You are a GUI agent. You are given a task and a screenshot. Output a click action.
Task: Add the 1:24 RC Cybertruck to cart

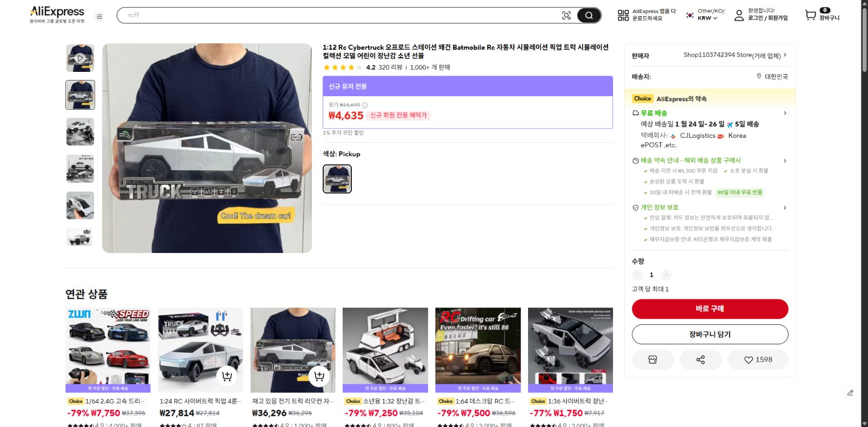[227, 376]
